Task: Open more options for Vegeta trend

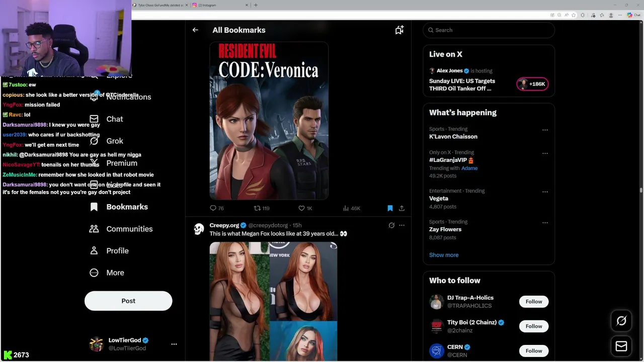Action: click(x=545, y=192)
